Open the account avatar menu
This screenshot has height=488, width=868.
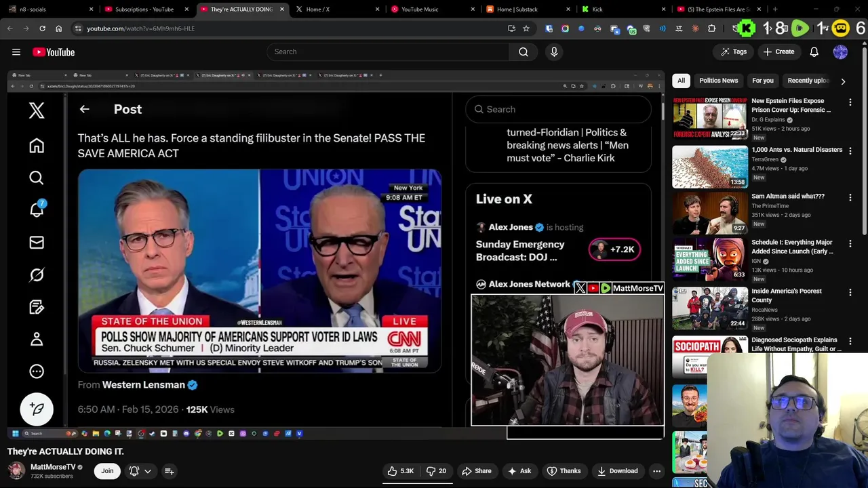click(840, 52)
